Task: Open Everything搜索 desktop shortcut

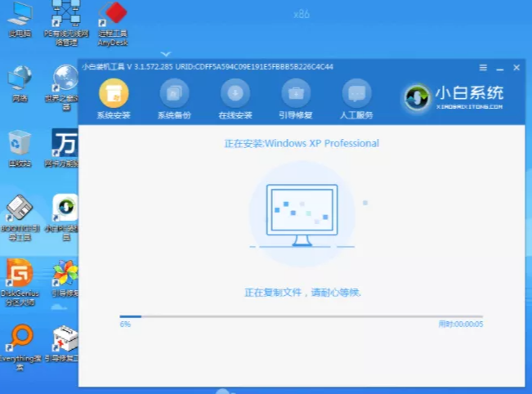Action: point(20,347)
